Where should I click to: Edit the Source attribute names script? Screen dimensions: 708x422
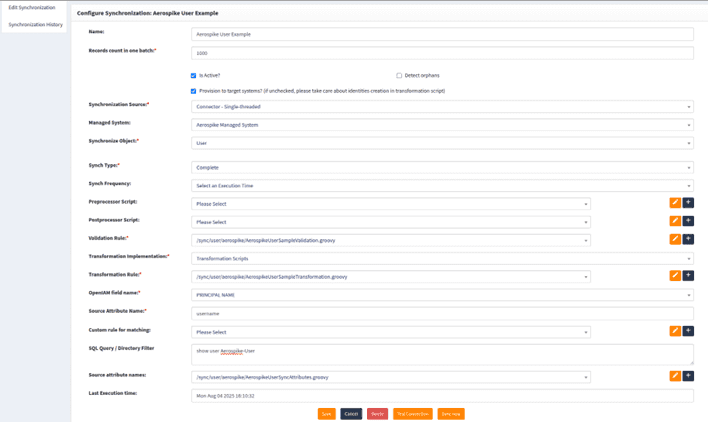tap(675, 376)
